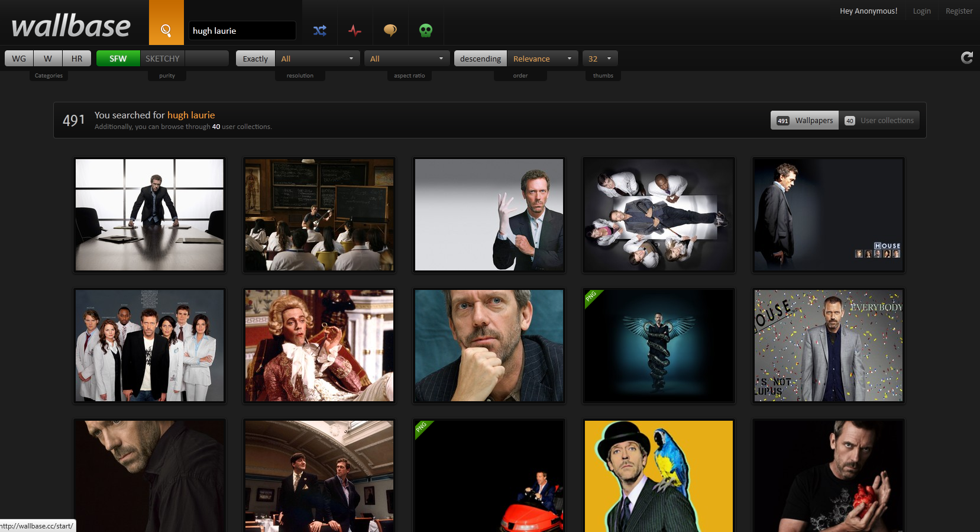This screenshot has width=980, height=532.
Task: Toggle the blank third purity filter
Action: [207, 59]
